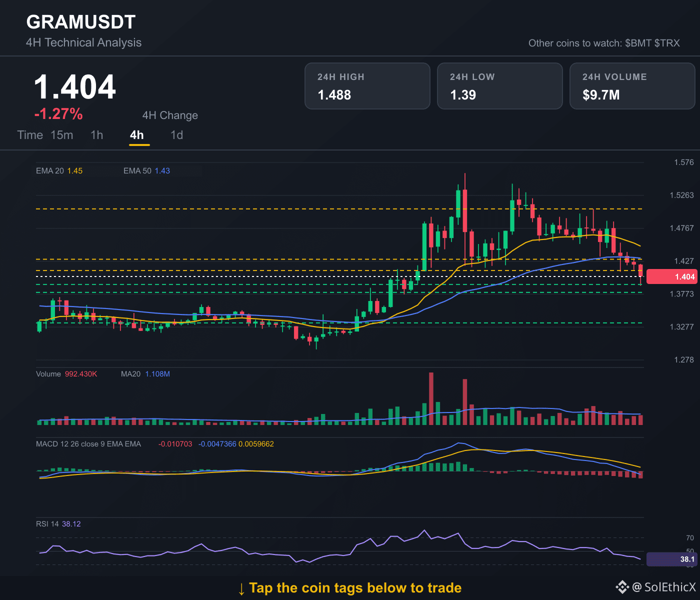Click the Volume value 992.430K

(81, 374)
